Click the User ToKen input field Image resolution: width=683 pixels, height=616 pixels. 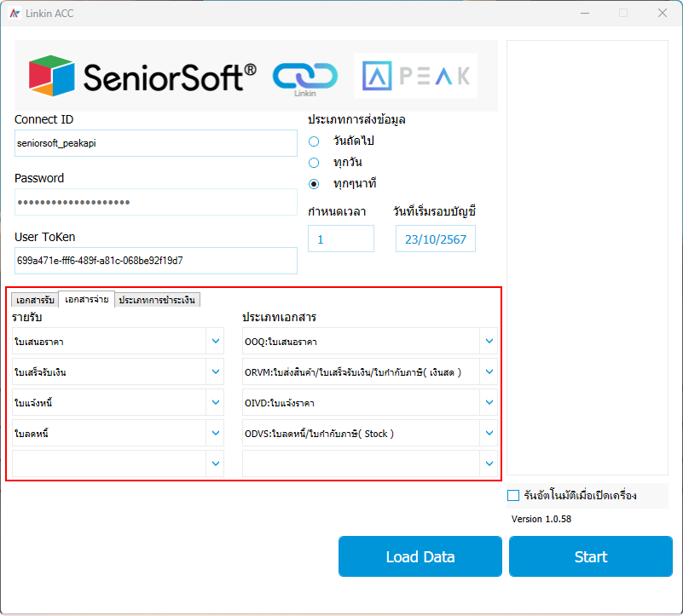pyautogui.click(x=156, y=261)
